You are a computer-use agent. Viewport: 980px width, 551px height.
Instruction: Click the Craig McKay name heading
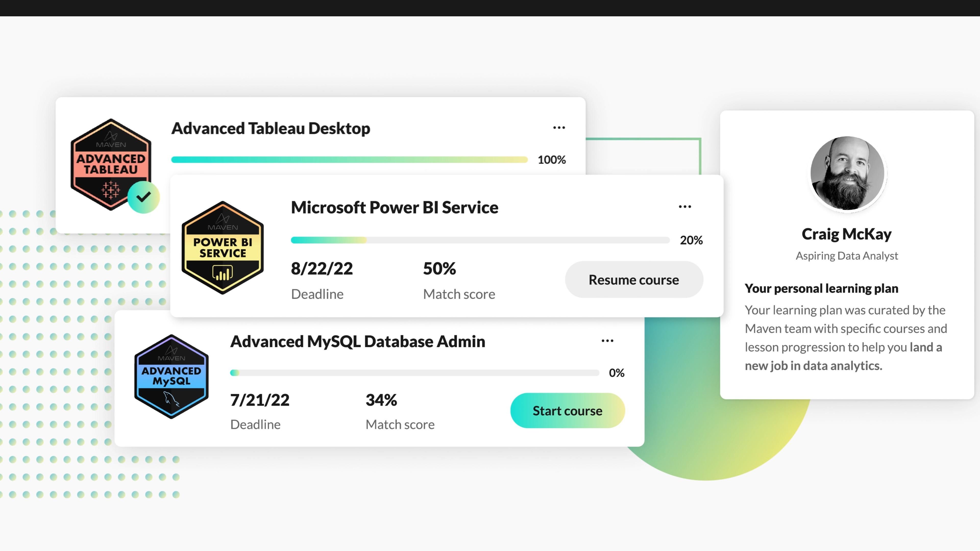point(847,234)
